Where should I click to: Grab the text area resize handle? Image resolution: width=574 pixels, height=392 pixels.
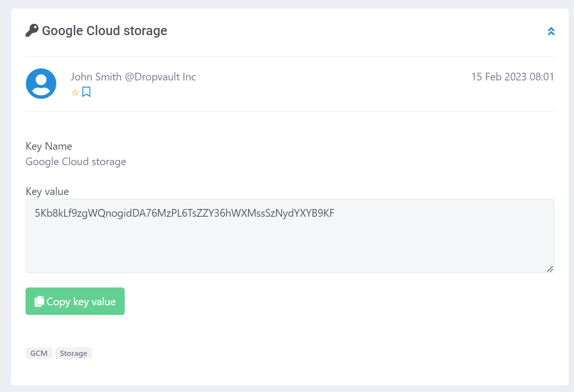pos(550,269)
